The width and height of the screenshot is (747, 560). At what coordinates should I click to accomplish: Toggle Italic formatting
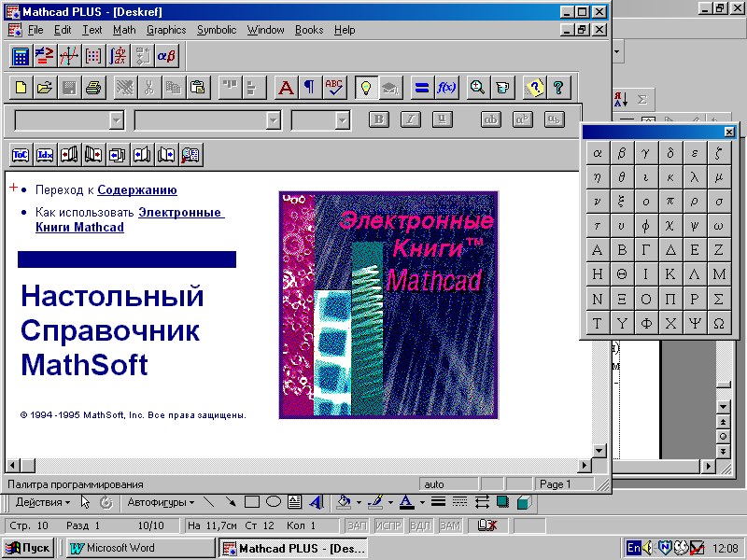tap(411, 119)
